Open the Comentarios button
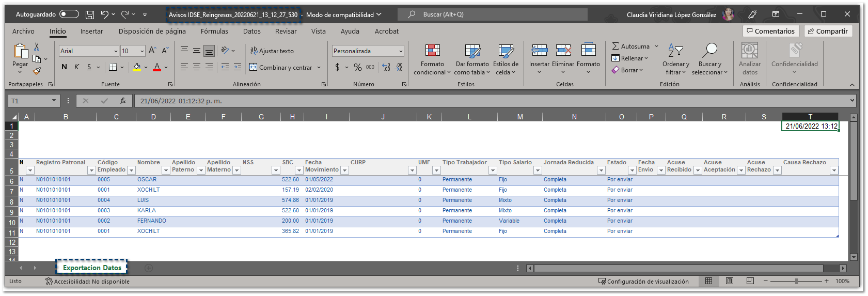 [x=770, y=32]
